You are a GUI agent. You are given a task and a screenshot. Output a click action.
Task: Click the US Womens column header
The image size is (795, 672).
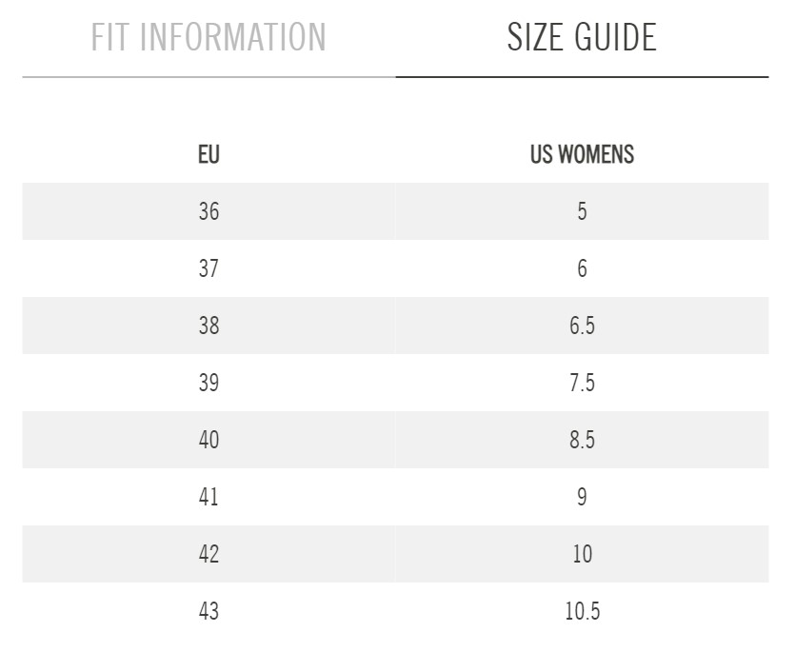click(582, 154)
